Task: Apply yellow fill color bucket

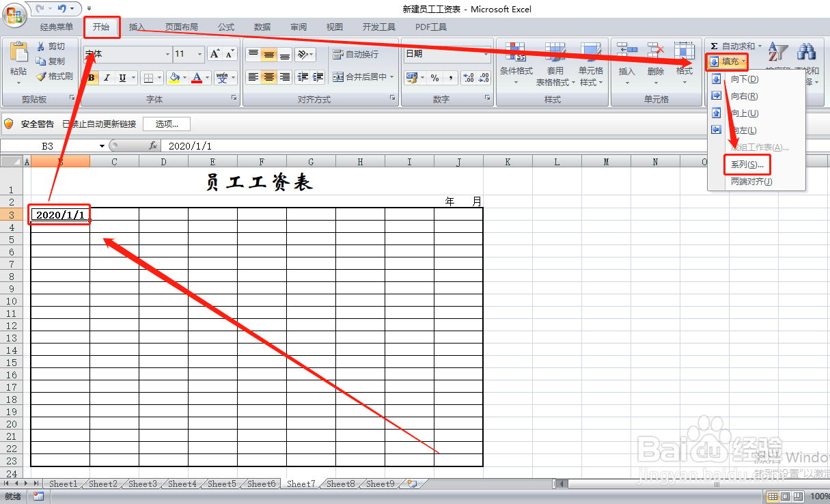Action: [x=175, y=78]
